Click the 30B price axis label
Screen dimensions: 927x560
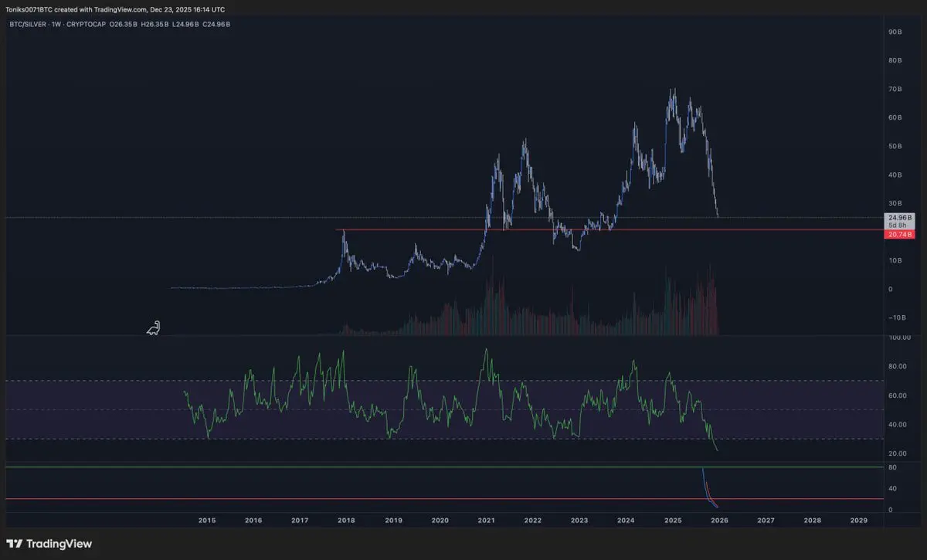coord(896,203)
